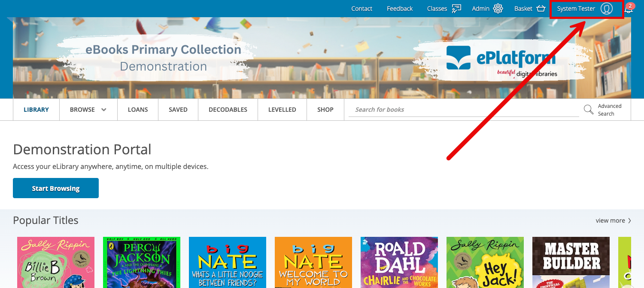The width and height of the screenshot is (644, 288).
Task: Click the Popular Titles heading
Action: click(46, 221)
